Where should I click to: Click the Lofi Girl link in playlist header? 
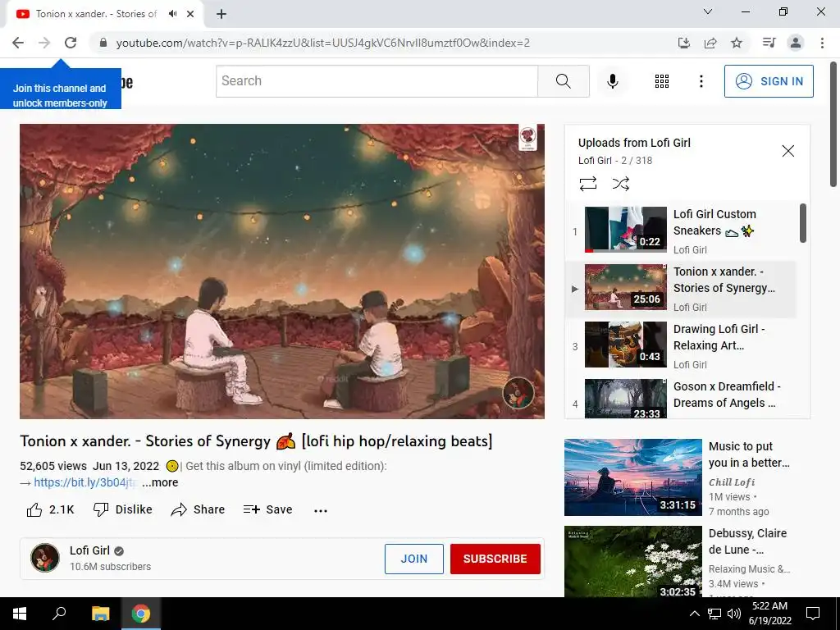[595, 160]
